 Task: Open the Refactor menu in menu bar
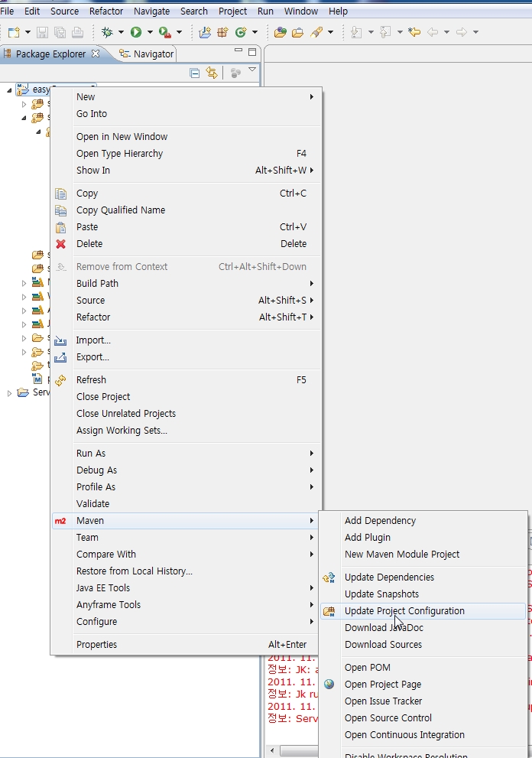[106, 11]
